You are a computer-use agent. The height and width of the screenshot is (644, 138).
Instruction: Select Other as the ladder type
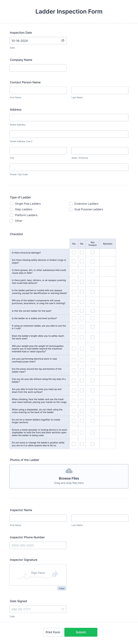click(11, 221)
